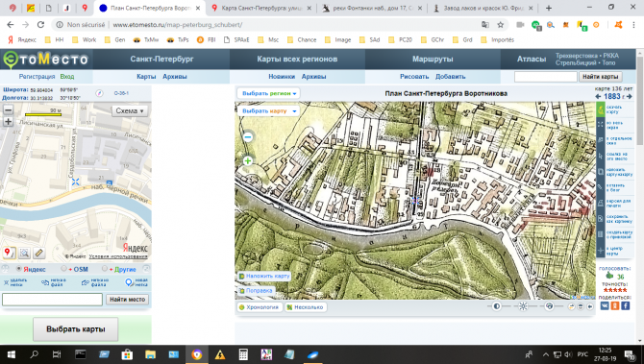
Task: Switch to the Карта Санкт-Петербурга browser tab
Action: (x=260, y=8)
